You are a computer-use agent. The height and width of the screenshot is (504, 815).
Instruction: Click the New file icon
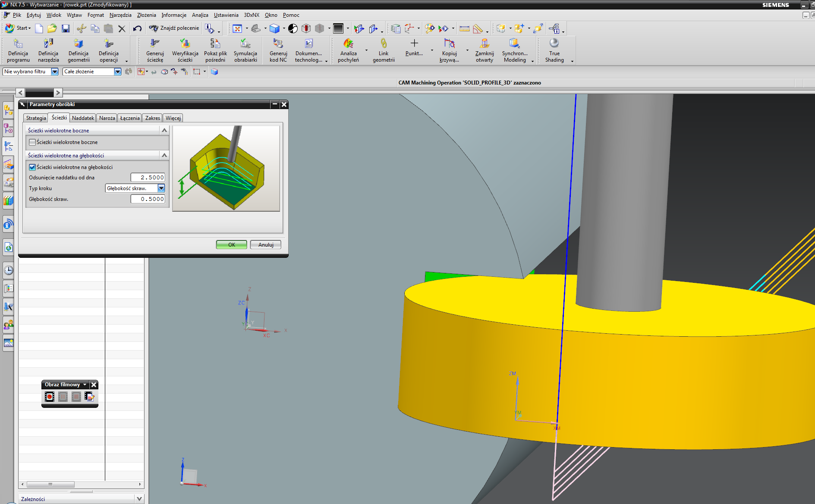point(39,28)
